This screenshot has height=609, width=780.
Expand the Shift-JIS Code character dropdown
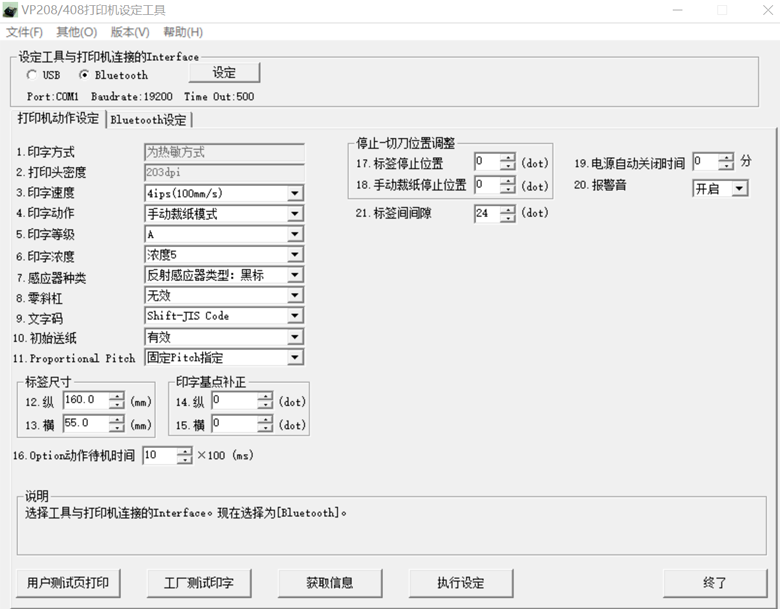click(295, 316)
